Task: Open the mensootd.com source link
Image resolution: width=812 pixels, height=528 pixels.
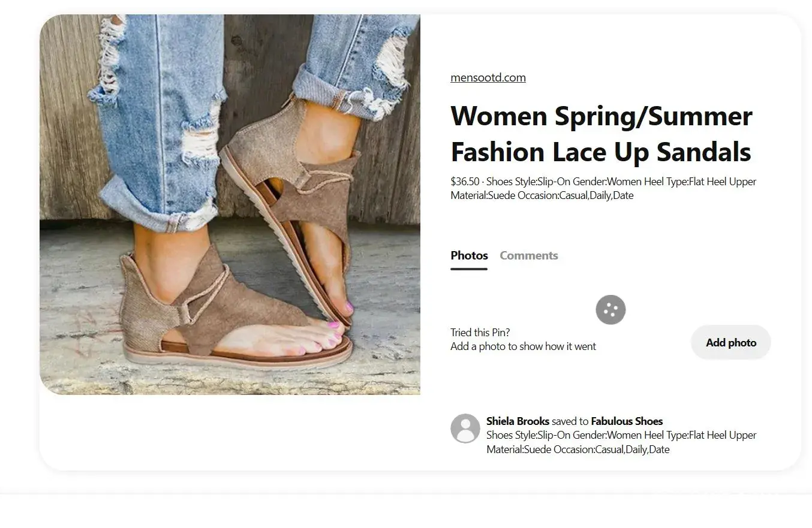Action: tap(488, 77)
